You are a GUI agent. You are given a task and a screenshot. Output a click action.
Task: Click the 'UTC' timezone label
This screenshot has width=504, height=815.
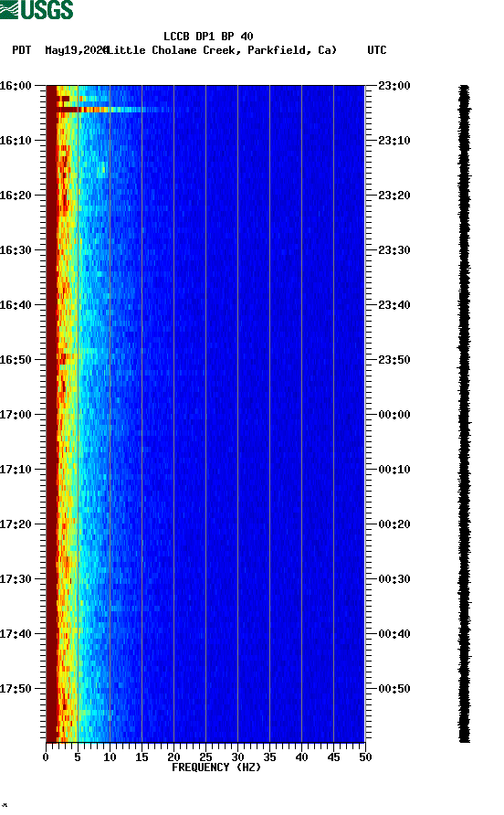(377, 50)
